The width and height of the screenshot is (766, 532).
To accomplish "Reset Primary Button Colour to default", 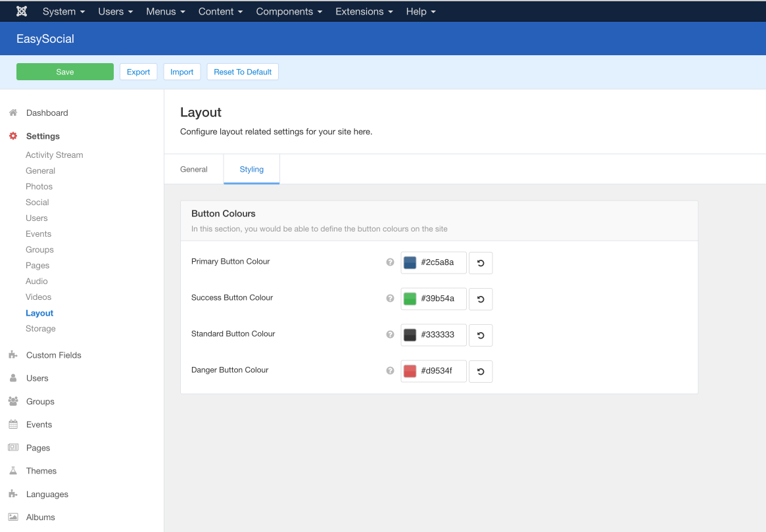I will 481,263.
